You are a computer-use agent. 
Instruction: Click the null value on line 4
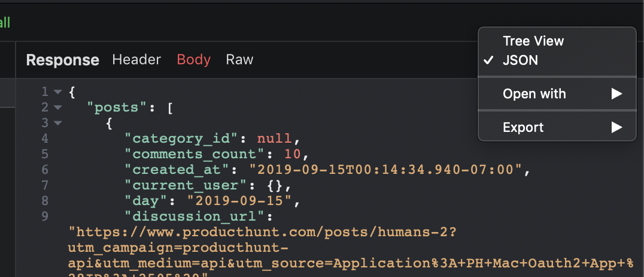[x=274, y=138]
